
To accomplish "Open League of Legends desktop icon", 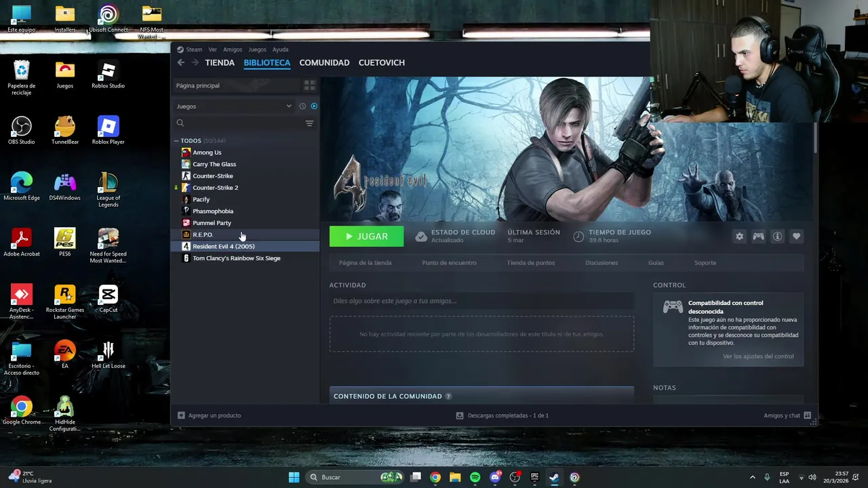I will 108,189.
